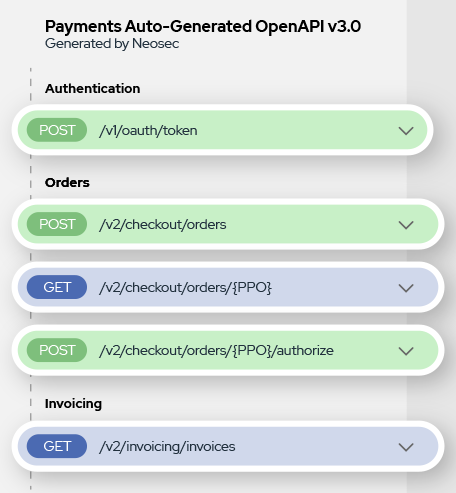
Task: Click the GET badge on /v2/invoicing/invoices
Action: 57,446
